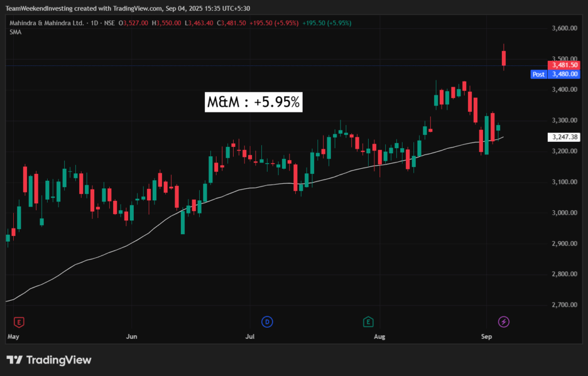
Task: Click the close value C3,481.50
Action: [231, 23]
